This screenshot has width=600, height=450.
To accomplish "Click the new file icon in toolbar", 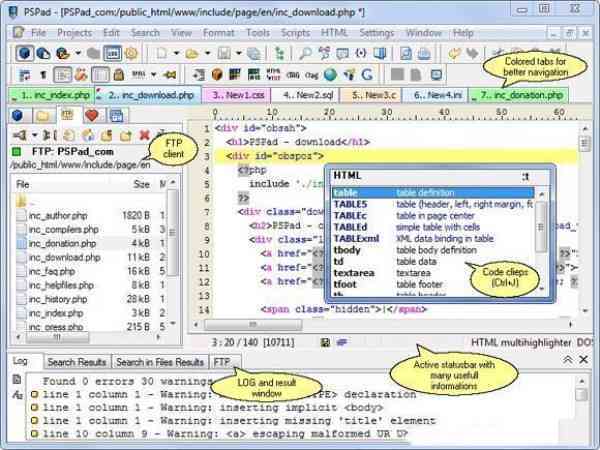I will [162, 53].
